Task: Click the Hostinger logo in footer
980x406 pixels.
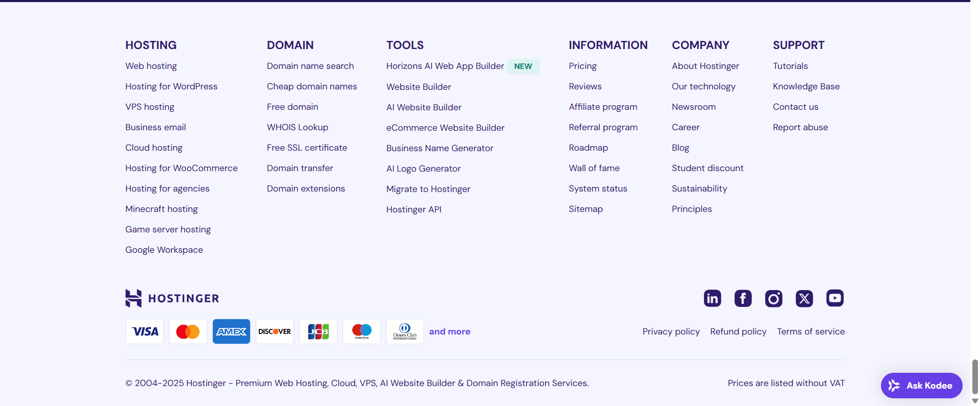Action: click(x=172, y=298)
